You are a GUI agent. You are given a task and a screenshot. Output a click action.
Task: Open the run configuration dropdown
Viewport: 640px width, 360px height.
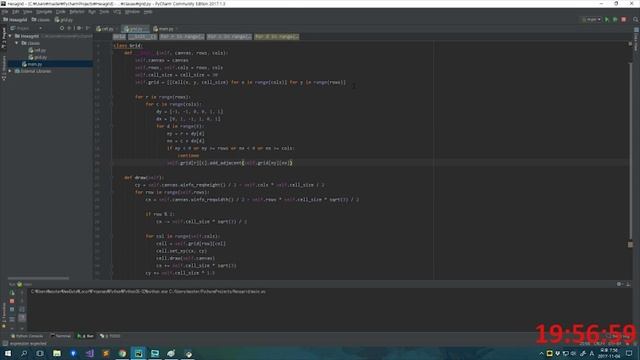(591, 20)
